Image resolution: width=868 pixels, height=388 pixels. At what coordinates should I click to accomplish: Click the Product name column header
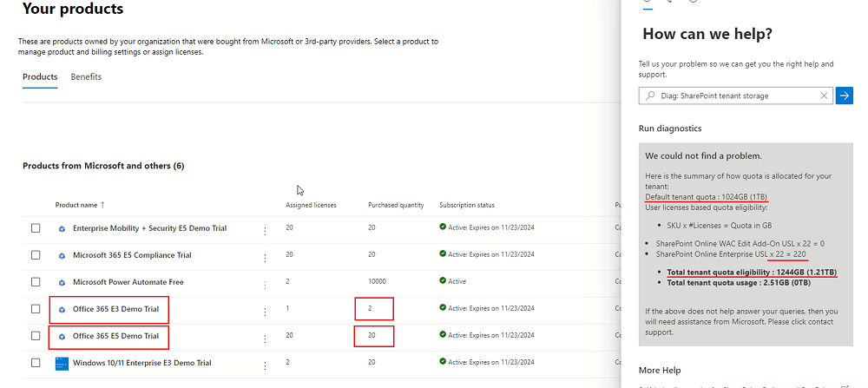point(76,206)
